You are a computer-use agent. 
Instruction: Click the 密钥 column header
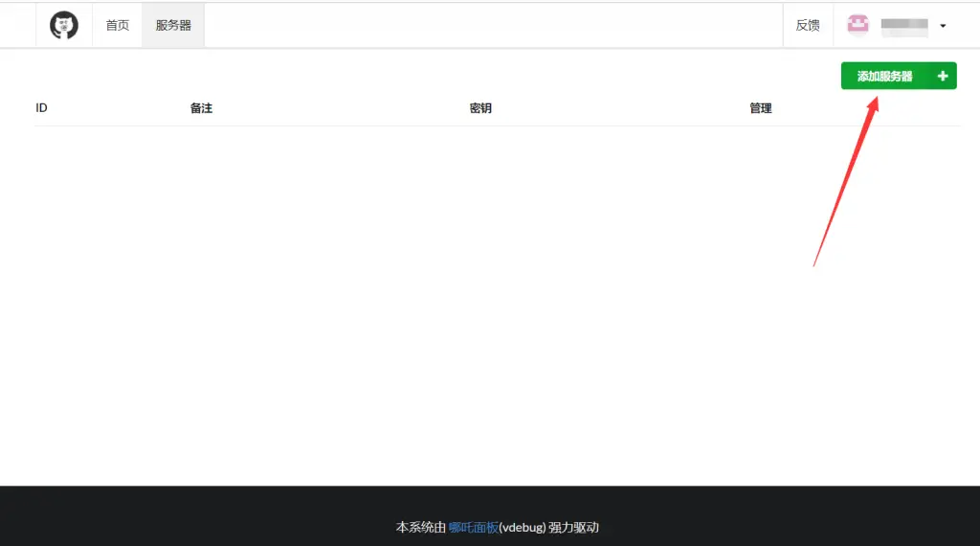[x=480, y=108]
